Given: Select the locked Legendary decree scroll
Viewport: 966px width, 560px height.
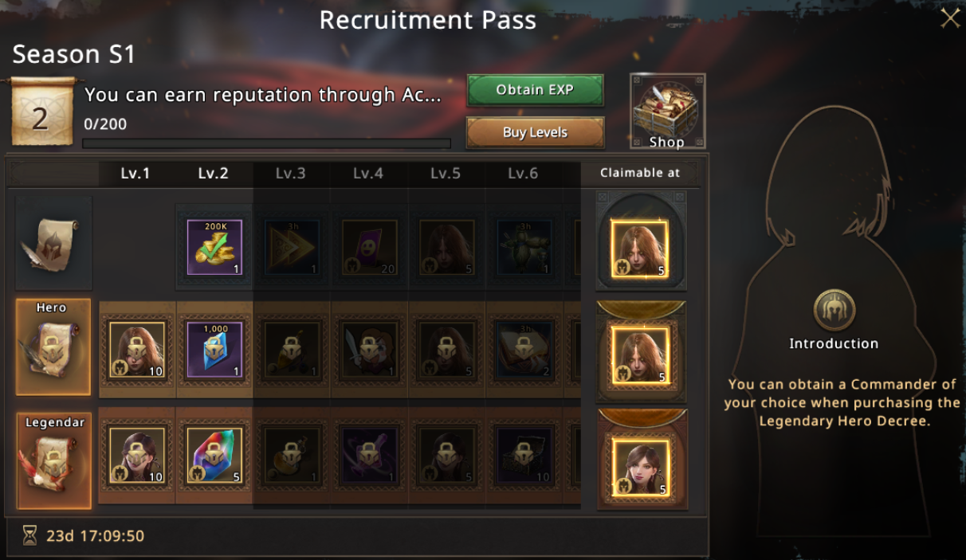Looking at the screenshot, I should 53,460.
